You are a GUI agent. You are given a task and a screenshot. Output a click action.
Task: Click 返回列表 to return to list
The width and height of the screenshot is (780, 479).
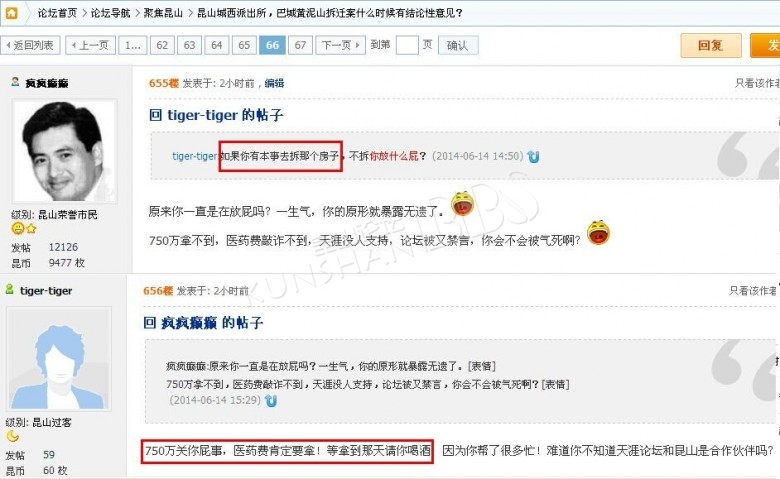30,45
